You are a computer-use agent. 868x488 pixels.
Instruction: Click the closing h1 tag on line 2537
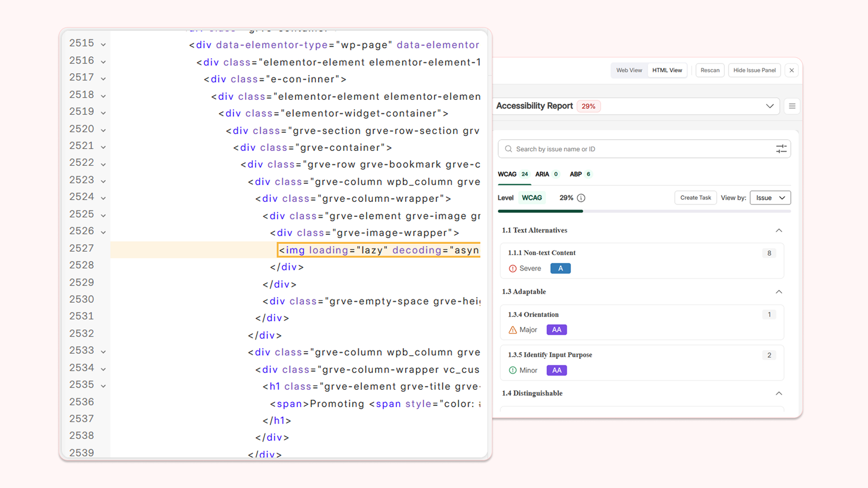tap(277, 421)
